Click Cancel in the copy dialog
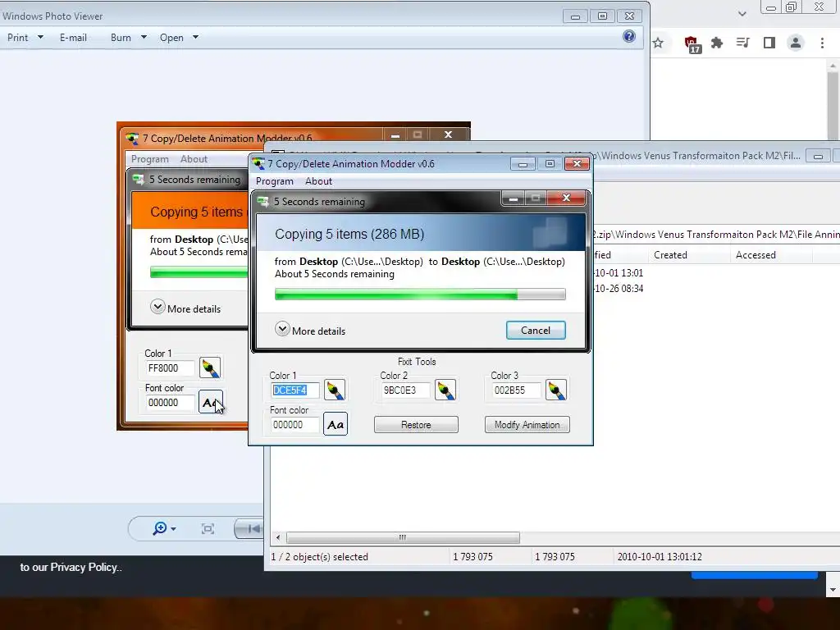Screen dimensions: 840x630 pos(536,330)
